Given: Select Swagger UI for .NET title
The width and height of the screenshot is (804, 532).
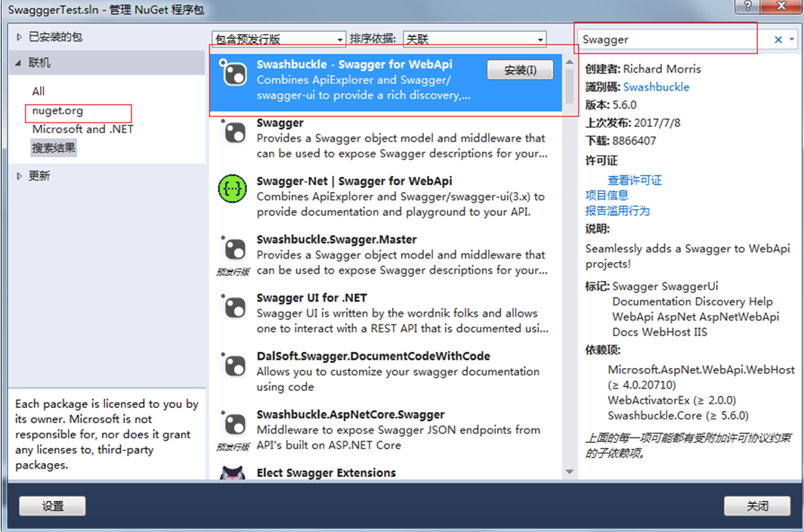Looking at the screenshot, I should coord(312,298).
